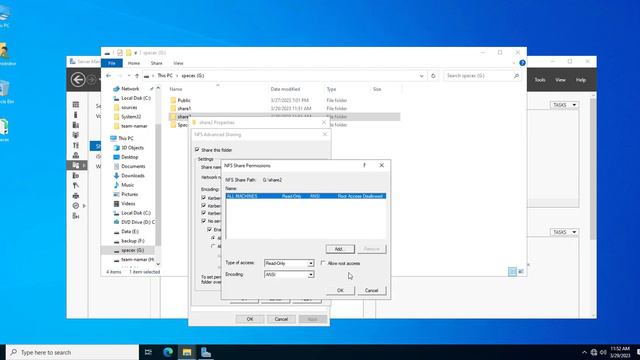Click help question mark in NFS Share Permissions
The width and height of the screenshot is (640, 360).
364,165
